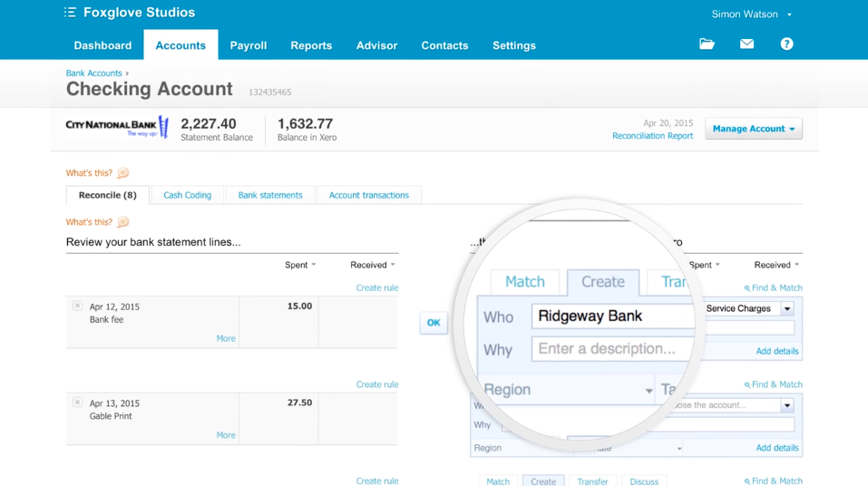The image size is (868, 486).
Task: Click Find & Match for the Bank fee transaction
Action: coord(774,287)
